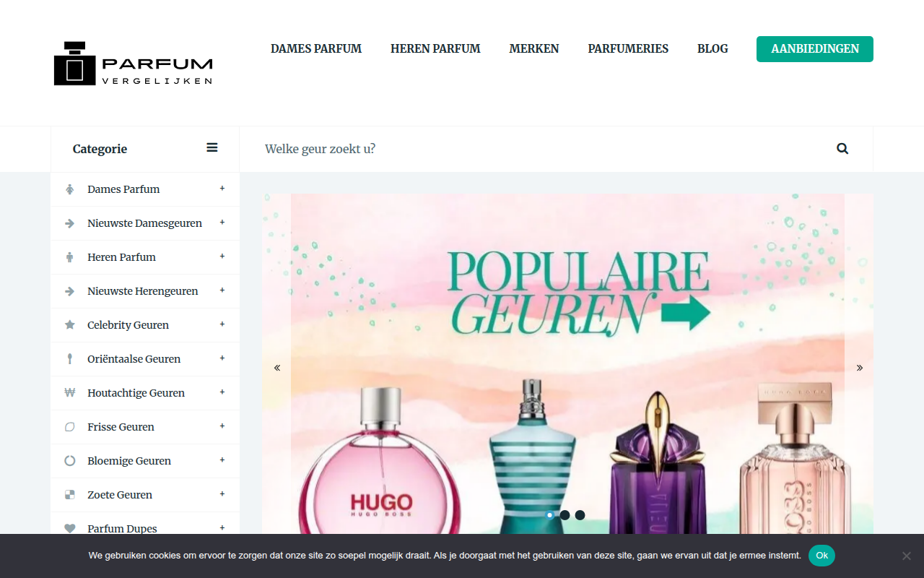
Task: Open the Merken menu item
Action: (x=534, y=49)
